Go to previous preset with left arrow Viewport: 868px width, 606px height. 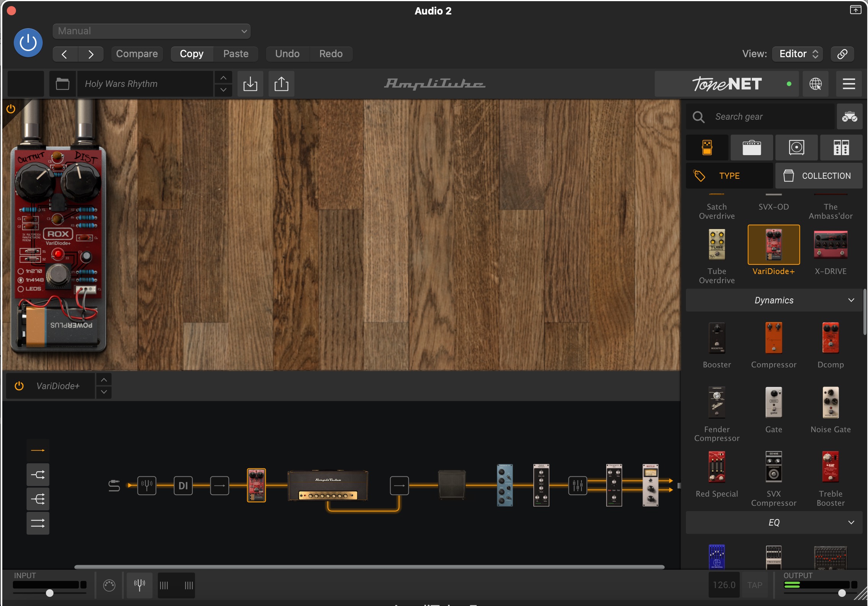[x=65, y=54]
